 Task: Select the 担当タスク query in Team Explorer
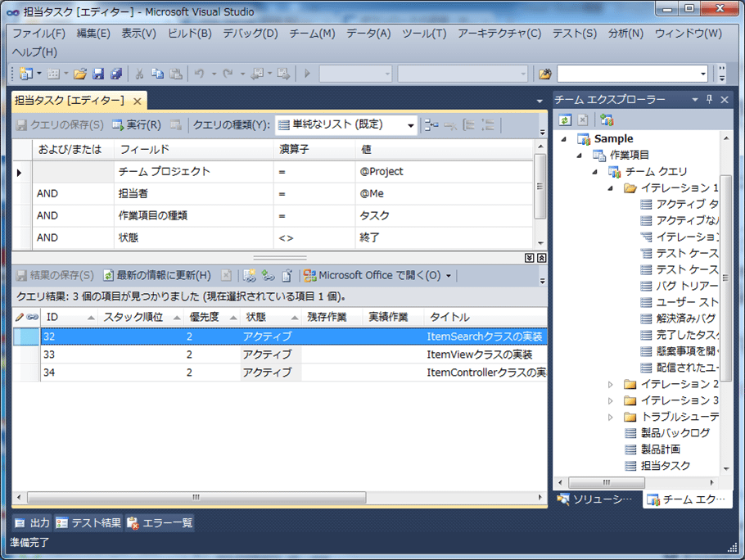pos(665,466)
